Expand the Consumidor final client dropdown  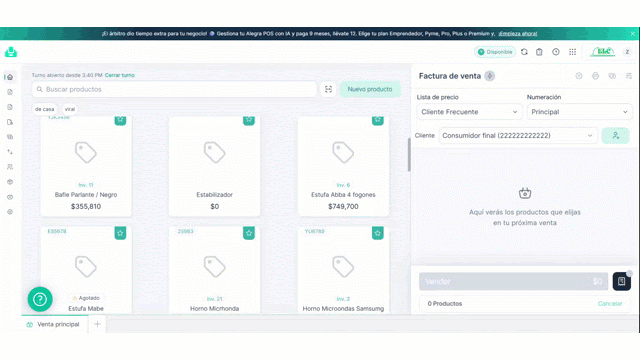(518, 136)
